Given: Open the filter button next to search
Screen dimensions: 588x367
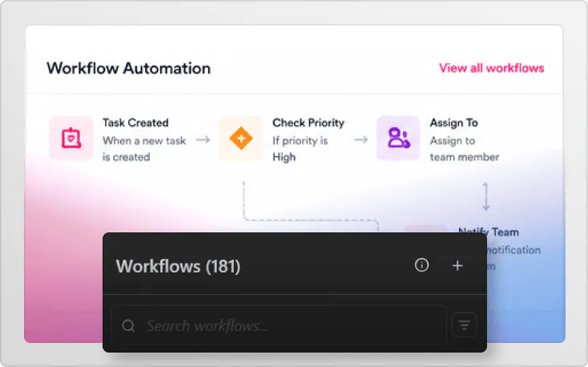Looking at the screenshot, I should 465,325.
